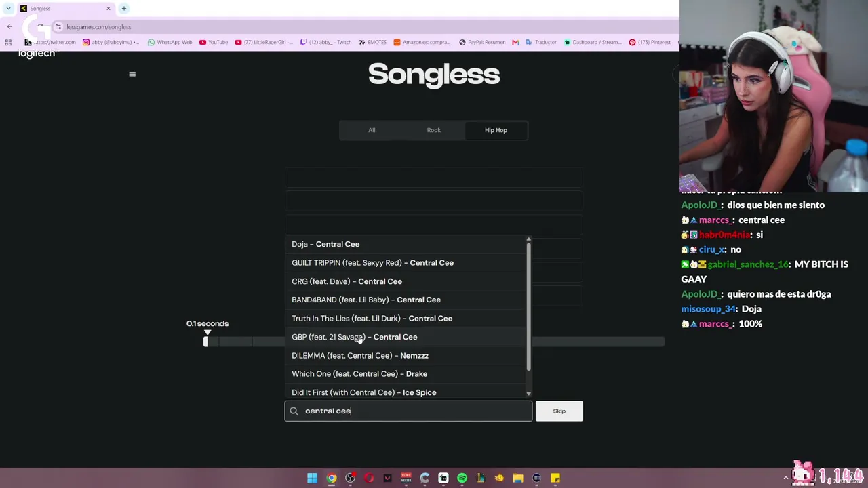Select the Hip Hop genre tab

496,130
